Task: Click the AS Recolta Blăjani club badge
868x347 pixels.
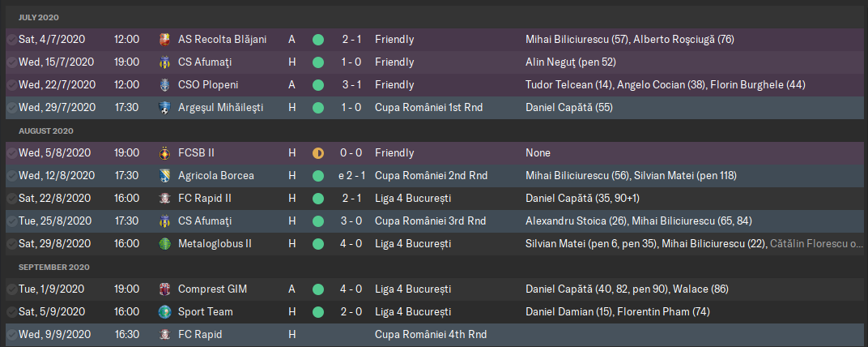Action: click(x=164, y=40)
